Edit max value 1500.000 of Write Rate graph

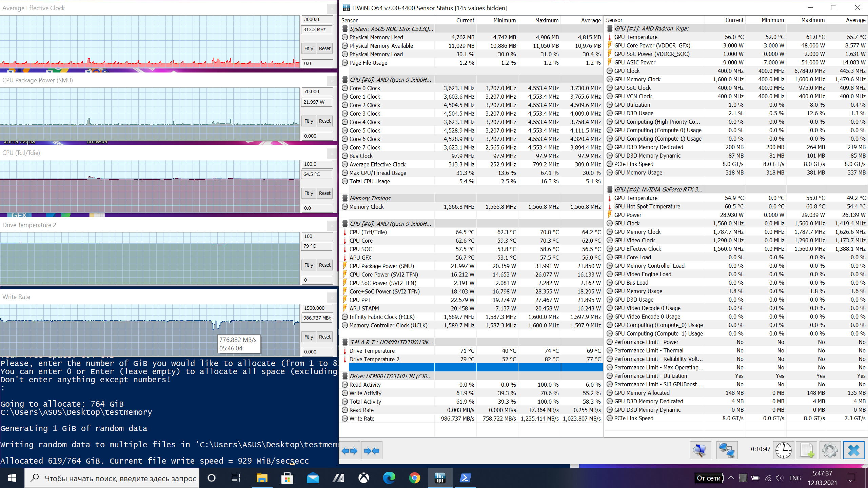[x=317, y=308]
